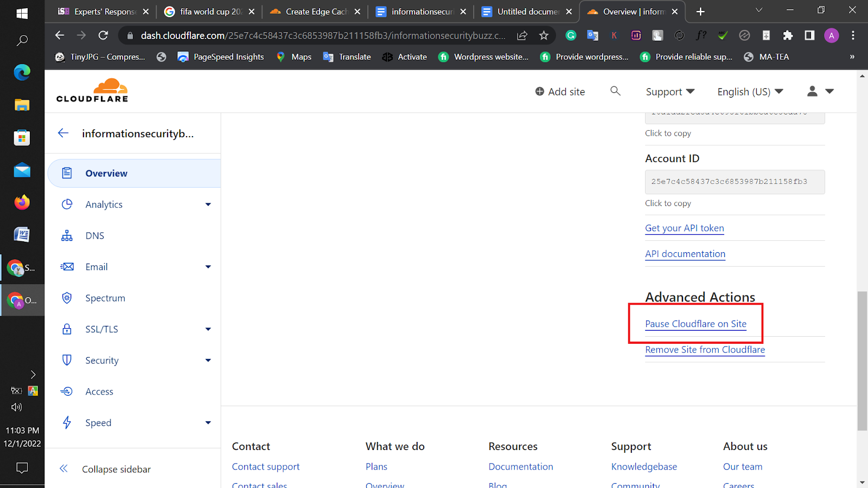
Task: Click the Account ID field to copy
Action: [x=735, y=182]
